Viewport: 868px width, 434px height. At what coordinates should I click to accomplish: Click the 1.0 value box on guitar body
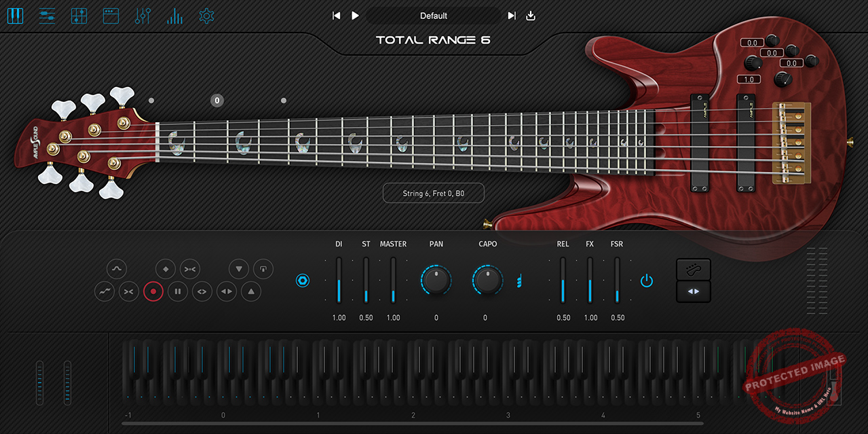749,79
